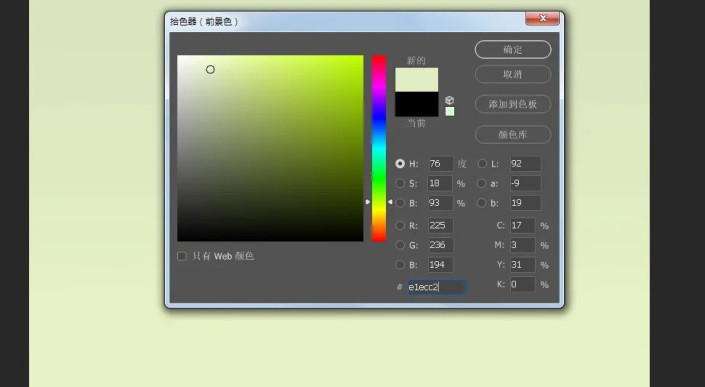Screen dimensions: 705x387
Task: Click the brightness field showing 93
Action: point(441,203)
